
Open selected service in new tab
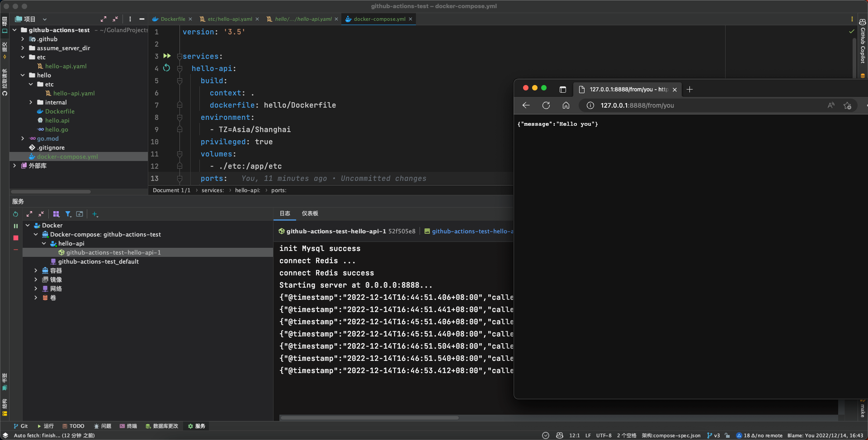pos(80,214)
